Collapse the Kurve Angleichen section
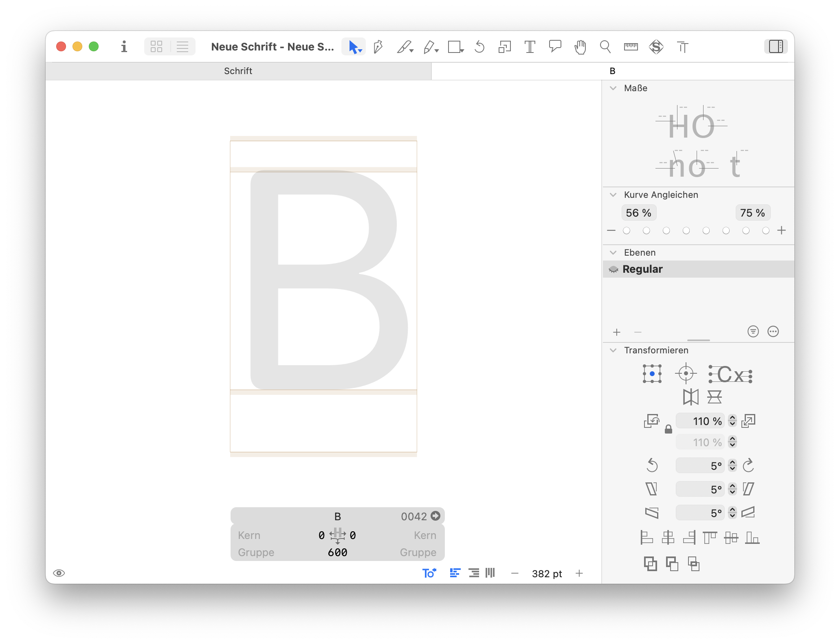The width and height of the screenshot is (840, 644). (x=613, y=195)
